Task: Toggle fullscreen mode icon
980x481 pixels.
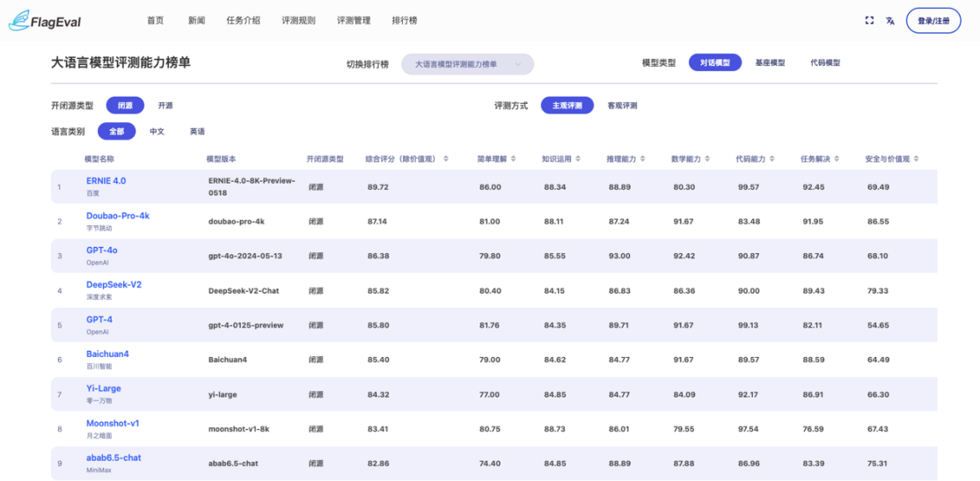Action: pyautogui.click(x=869, y=20)
